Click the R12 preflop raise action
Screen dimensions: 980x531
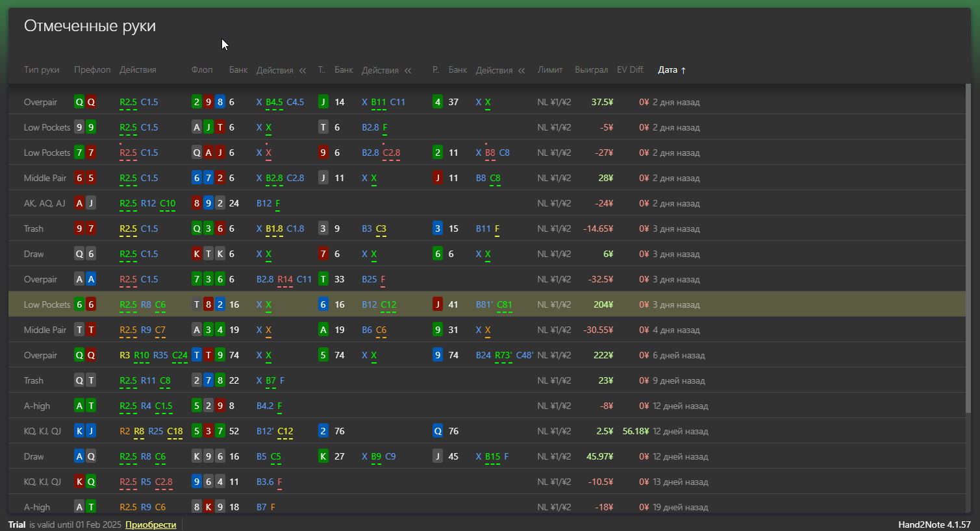tap(148, 203)
